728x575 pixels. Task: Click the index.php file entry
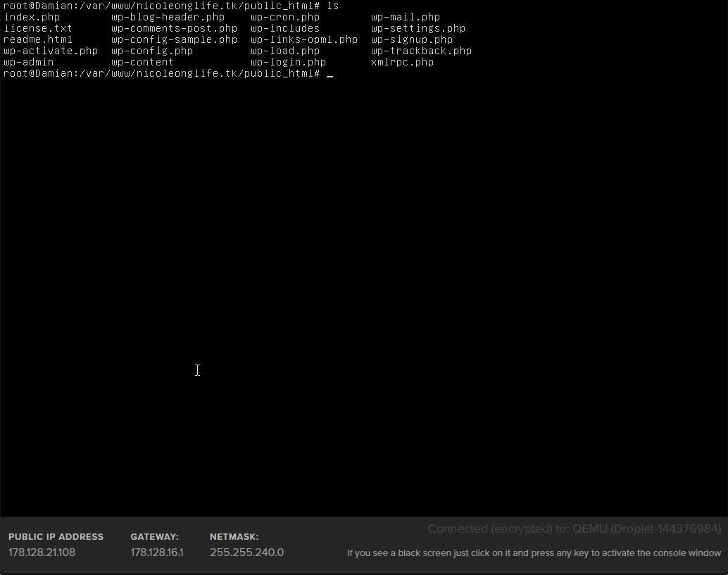coord(32,17)
